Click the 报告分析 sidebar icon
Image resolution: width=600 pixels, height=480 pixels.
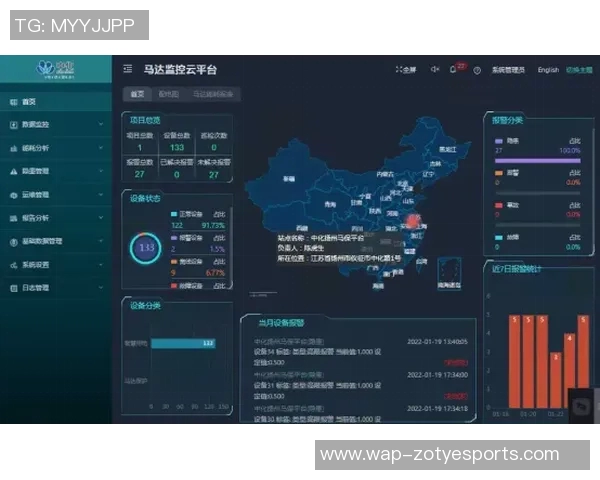tap(13, 219)
